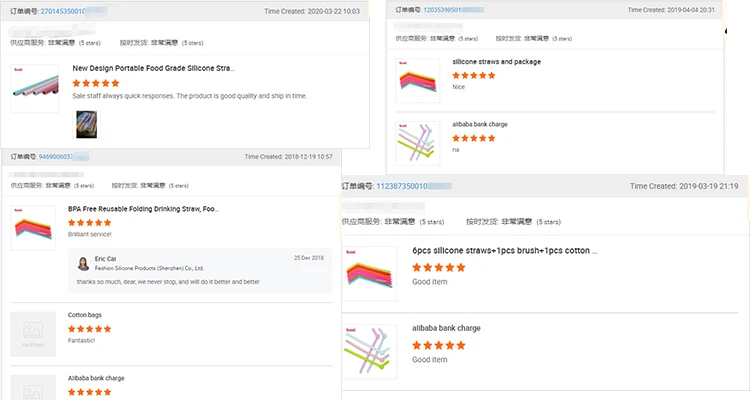
Task: Click the stars under Cotton bags review
Action: (x=89, y=329)
